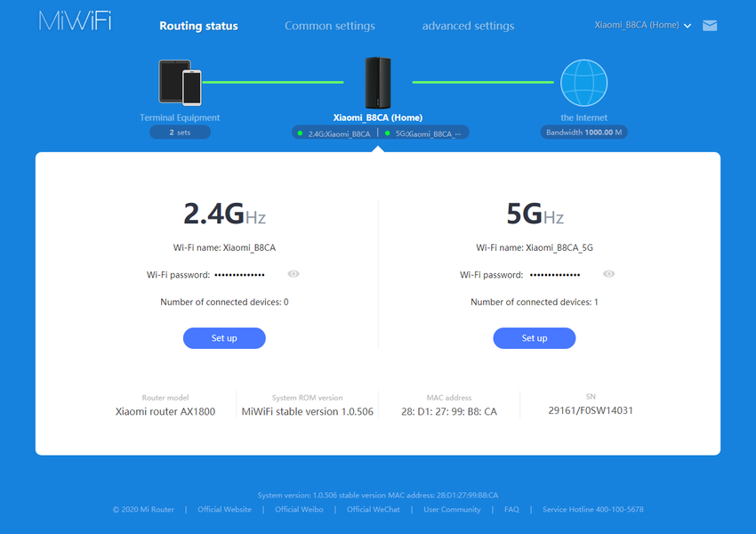Click the black router tower icon

pos(378,83)
